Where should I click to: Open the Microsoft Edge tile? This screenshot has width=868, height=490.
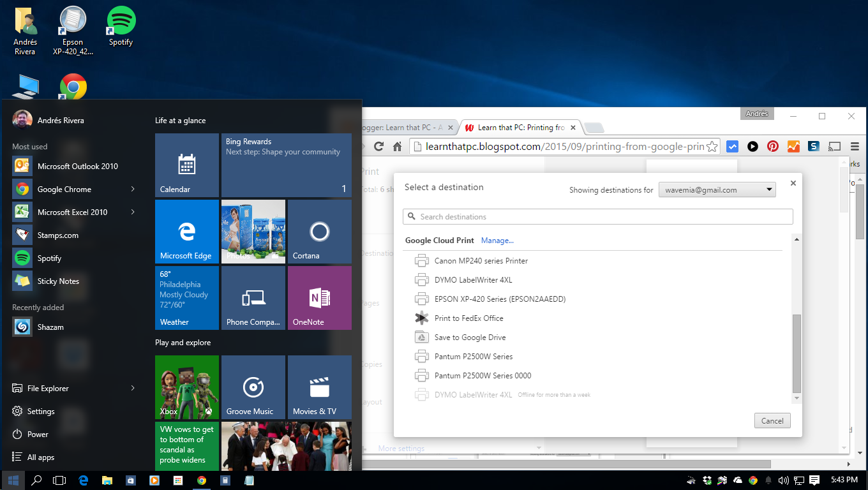click(187, 232)
